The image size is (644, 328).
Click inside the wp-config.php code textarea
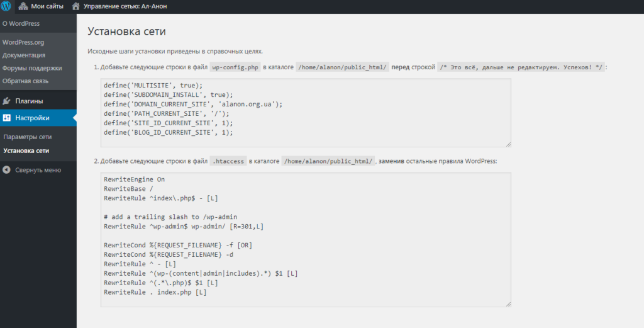click(306, 113)
